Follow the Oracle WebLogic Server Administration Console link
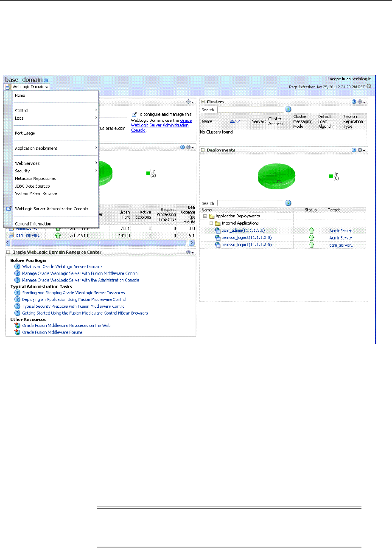 click(161, 125)
